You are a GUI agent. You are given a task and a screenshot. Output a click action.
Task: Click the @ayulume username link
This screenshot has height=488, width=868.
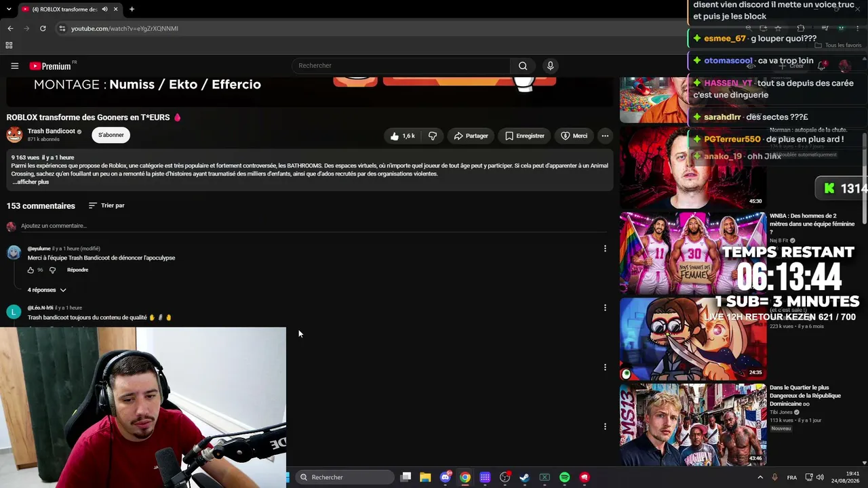click(x=39, y=249)
